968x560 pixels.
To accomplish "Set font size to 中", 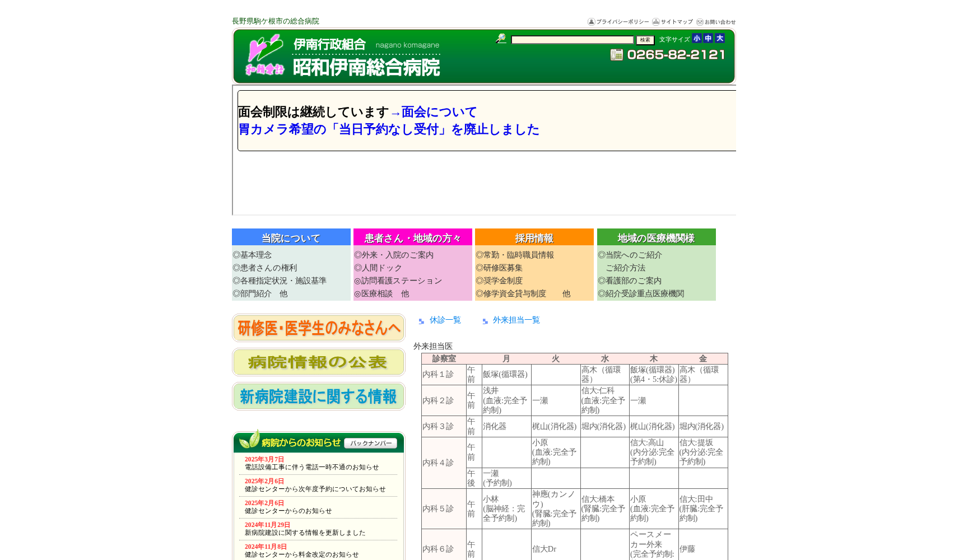I will pyautogui.click(x=708, y=38).
